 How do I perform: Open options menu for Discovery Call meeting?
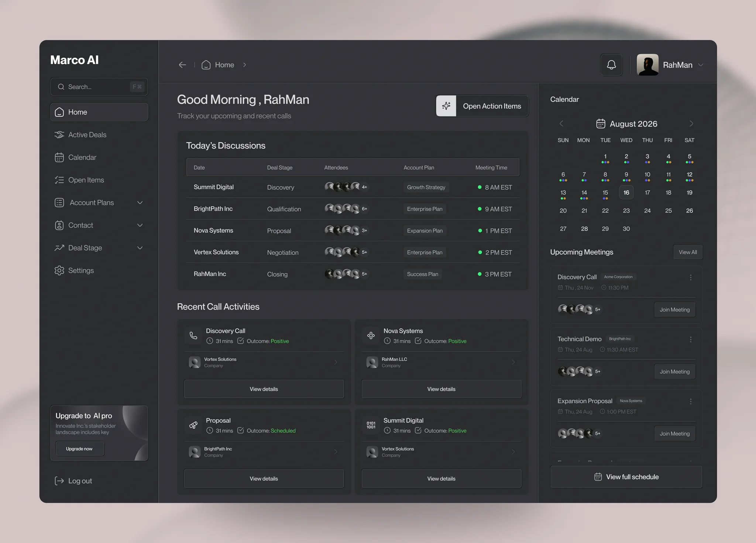pos(691,277)
